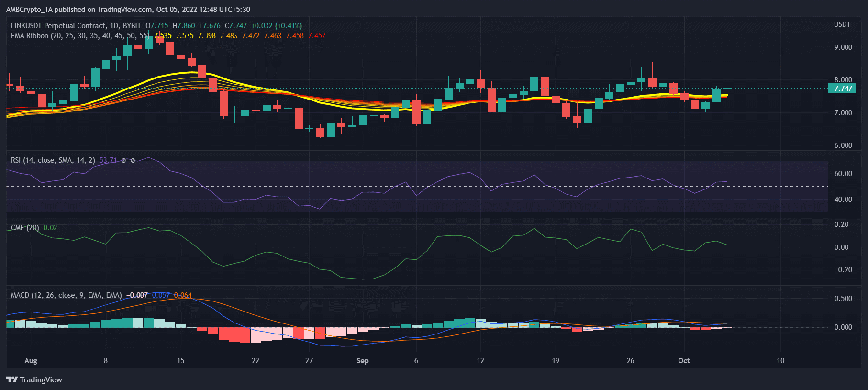Click the Aug label on time axis
This screenshot has height=390, width=868.
point(31,361)
